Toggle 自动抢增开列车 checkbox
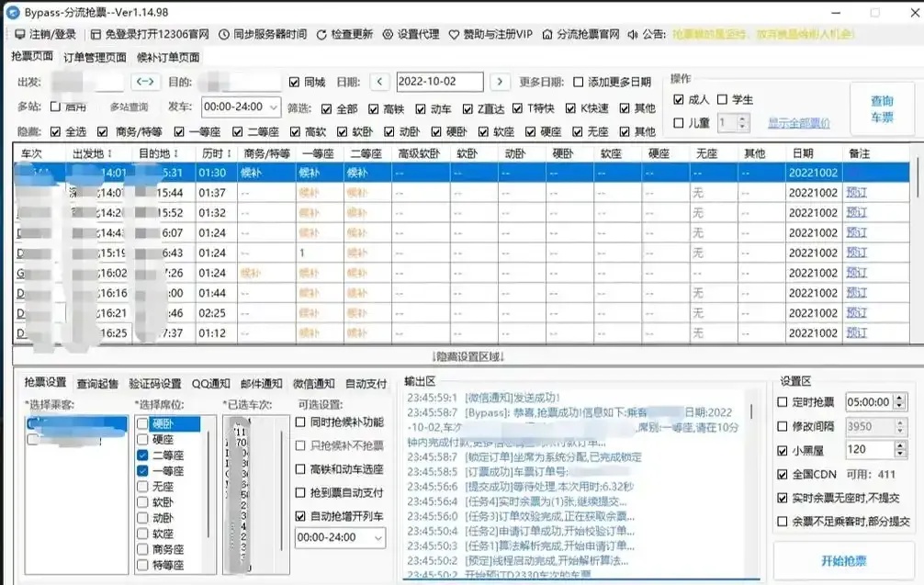 300,516
